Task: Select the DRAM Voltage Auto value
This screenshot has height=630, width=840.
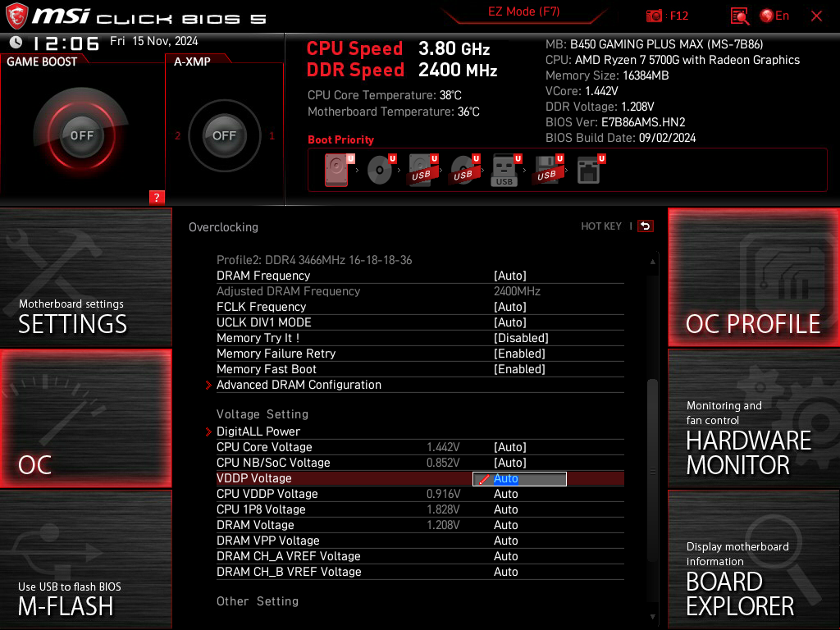Action: (x=505, y=524)
